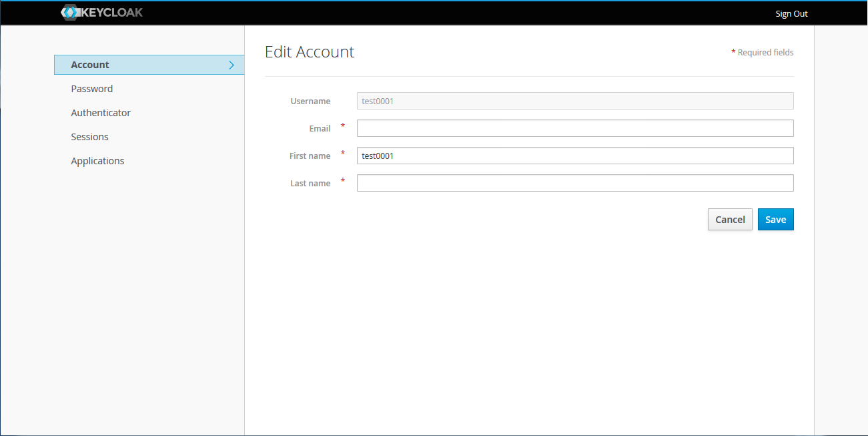Click the First name field label
This screenshot has width=868, height=436.
click(x=310, y=155)
